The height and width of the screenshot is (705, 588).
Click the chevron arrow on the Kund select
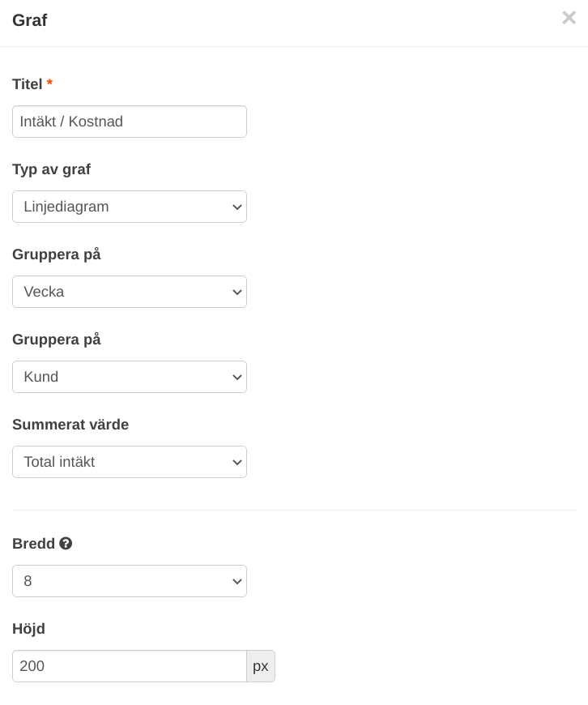click(237, 377)
